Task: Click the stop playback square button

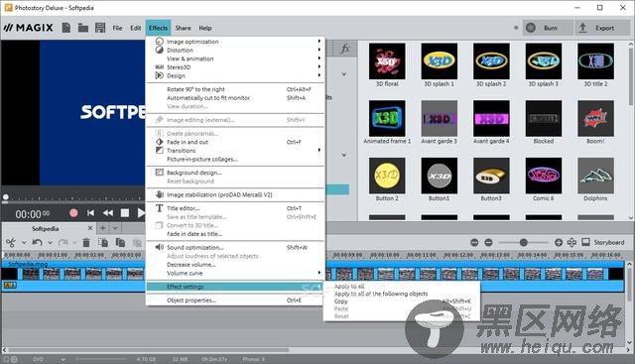Action: click(x=125, y=213)
